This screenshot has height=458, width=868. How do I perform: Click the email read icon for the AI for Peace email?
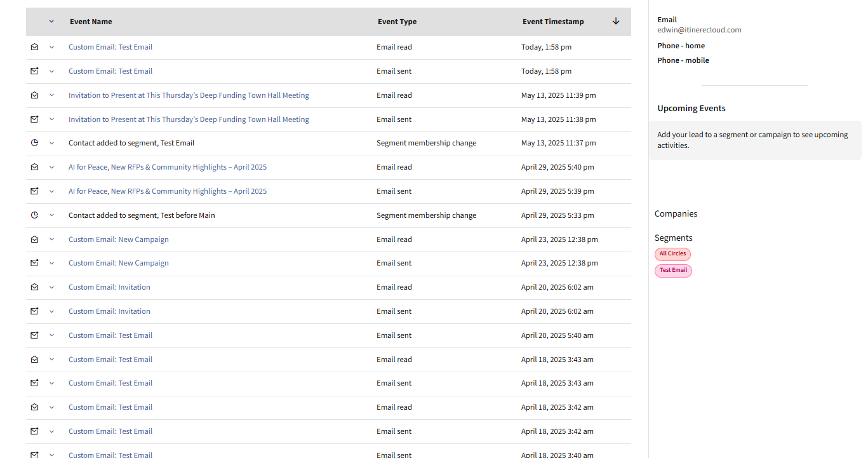coord(34,167)
